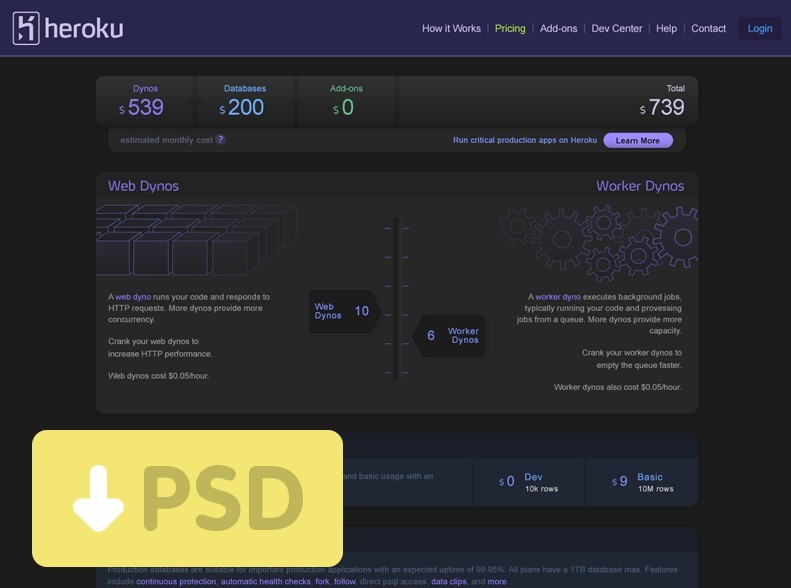Click the 'fork' link
Image resolution: width=791 pixels, height=588 pixels.
coord(322,581)
